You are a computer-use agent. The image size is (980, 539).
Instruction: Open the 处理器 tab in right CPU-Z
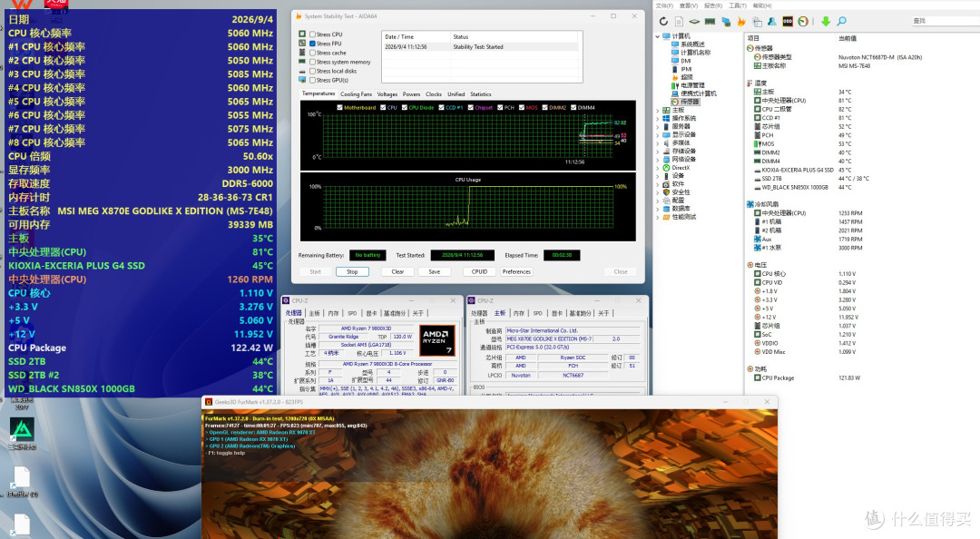(x=479, y=313)
